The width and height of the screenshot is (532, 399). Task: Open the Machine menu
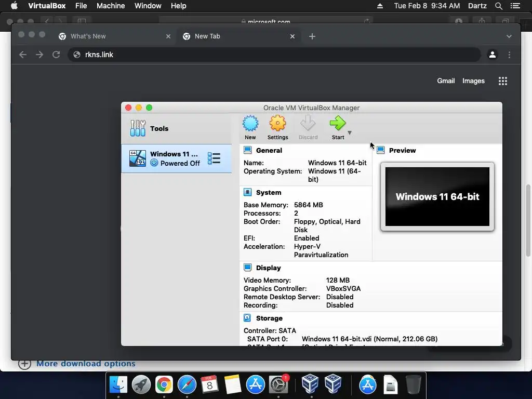(x=111, y=6)
